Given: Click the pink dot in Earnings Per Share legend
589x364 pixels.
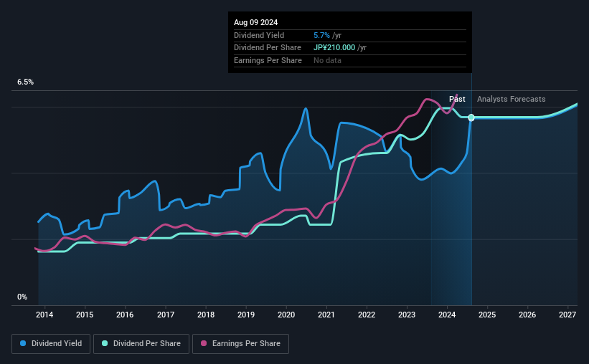Looking at the screenshot, I should click(x=204, y=344).
